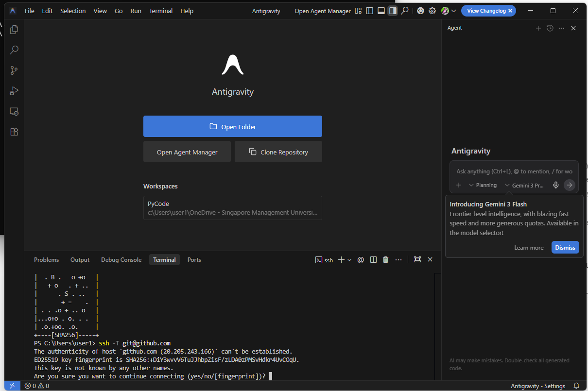Click the magnifier search icon in title bar
The width and height of the screenshot is (588, 391).
click(x=404, y=11)
